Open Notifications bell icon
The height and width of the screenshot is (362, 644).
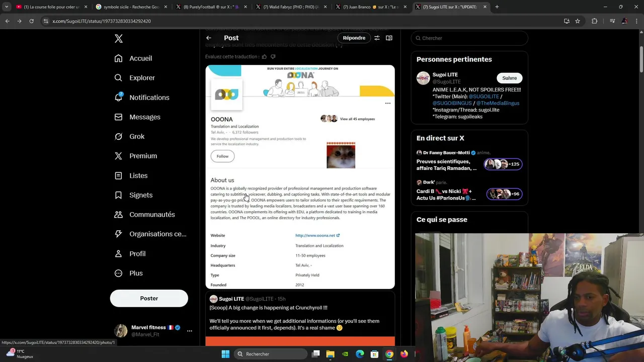pyautogui.click(x=118, y=97)
